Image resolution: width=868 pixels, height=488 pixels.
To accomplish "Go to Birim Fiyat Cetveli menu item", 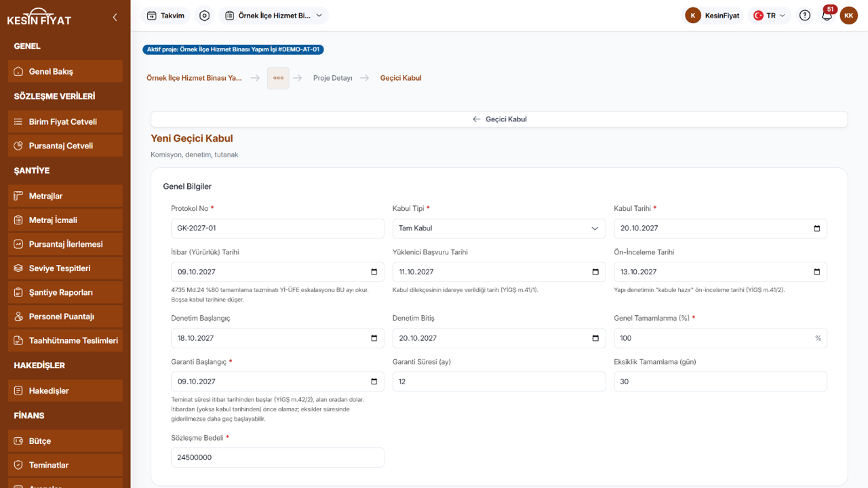I will point(65,121).
